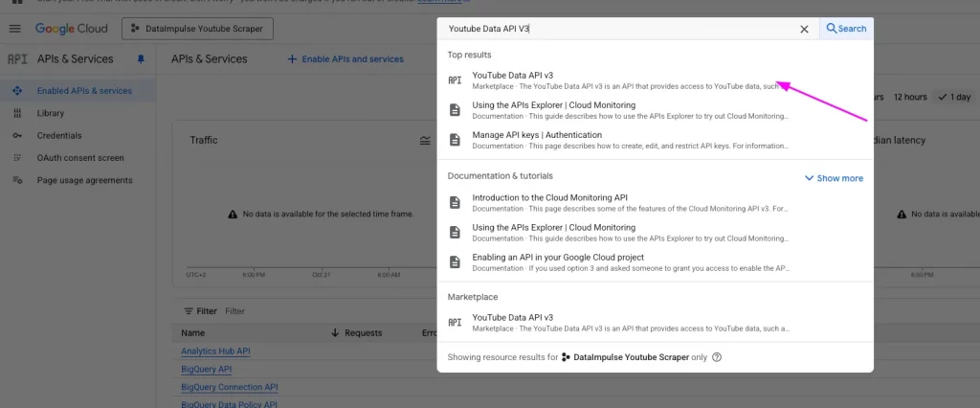Viewport: 980px width, 408px height.
Task: Expand Show more in Documentation & tutorials
Action: [x=834, y=178]
